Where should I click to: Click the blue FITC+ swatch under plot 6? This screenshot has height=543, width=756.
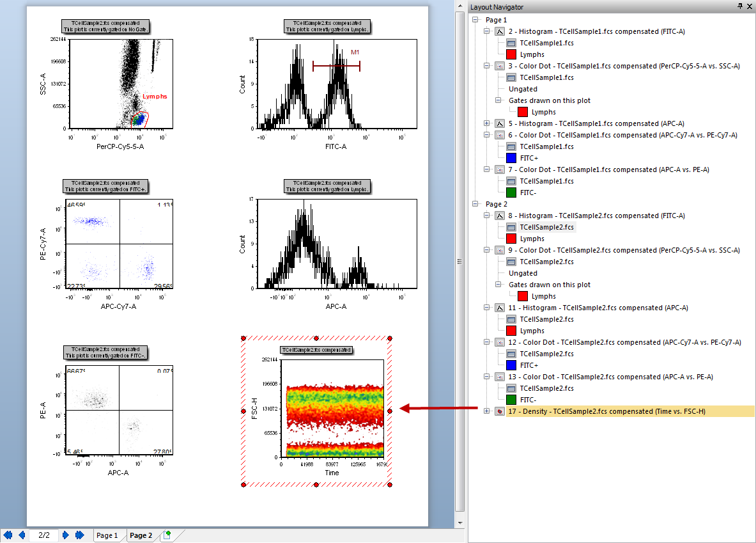(x=511, y=158)
